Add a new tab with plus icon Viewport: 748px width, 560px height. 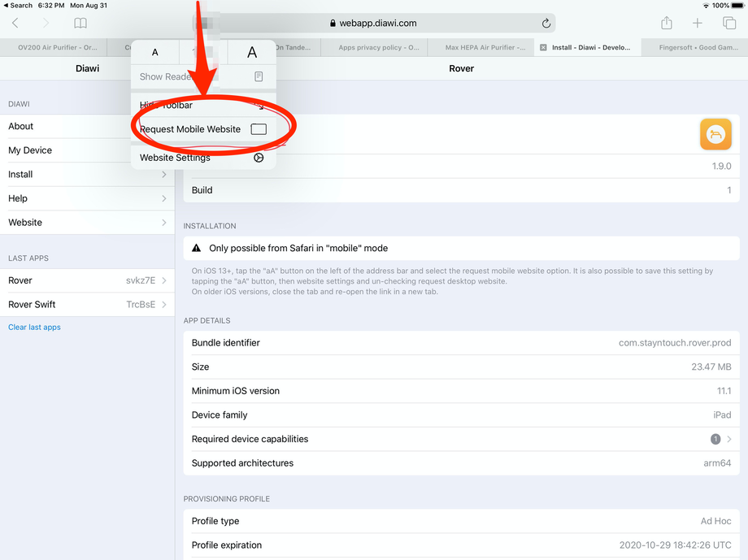click(697, 23)
